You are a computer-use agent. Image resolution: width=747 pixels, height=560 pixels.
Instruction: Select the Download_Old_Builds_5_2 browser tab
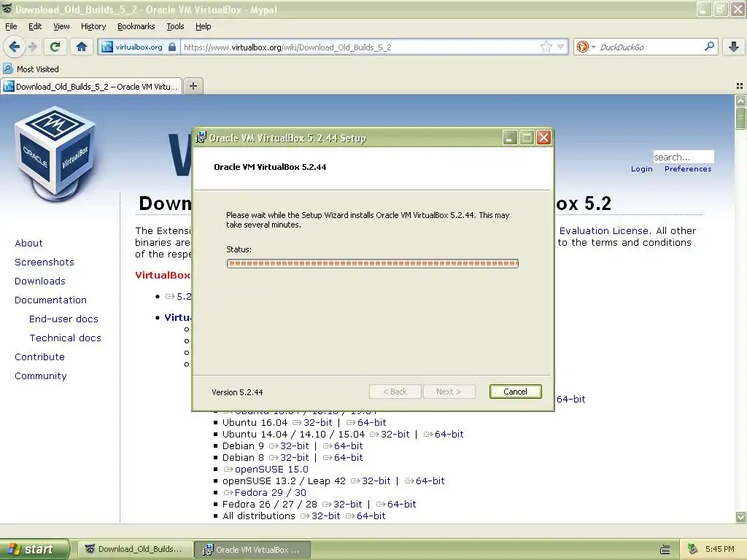click(91, 86)
